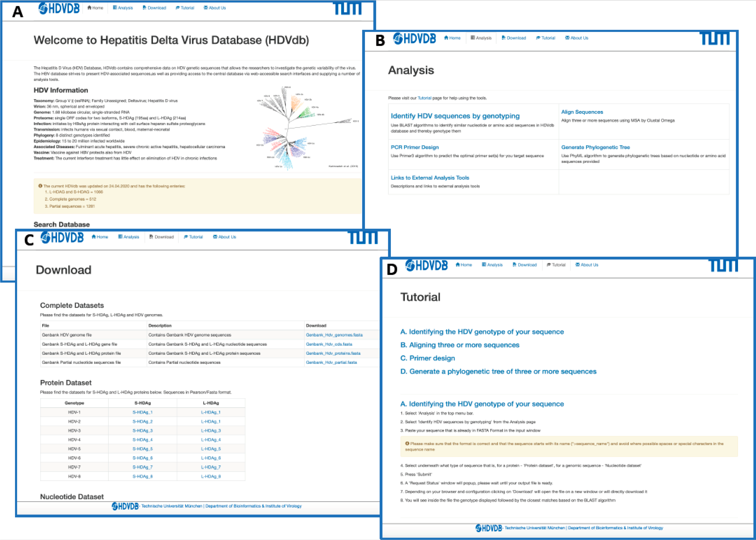The image size is (756, 540).
Task: Open Identify HDV sequences by genotyping
Action: coord(455,116)
